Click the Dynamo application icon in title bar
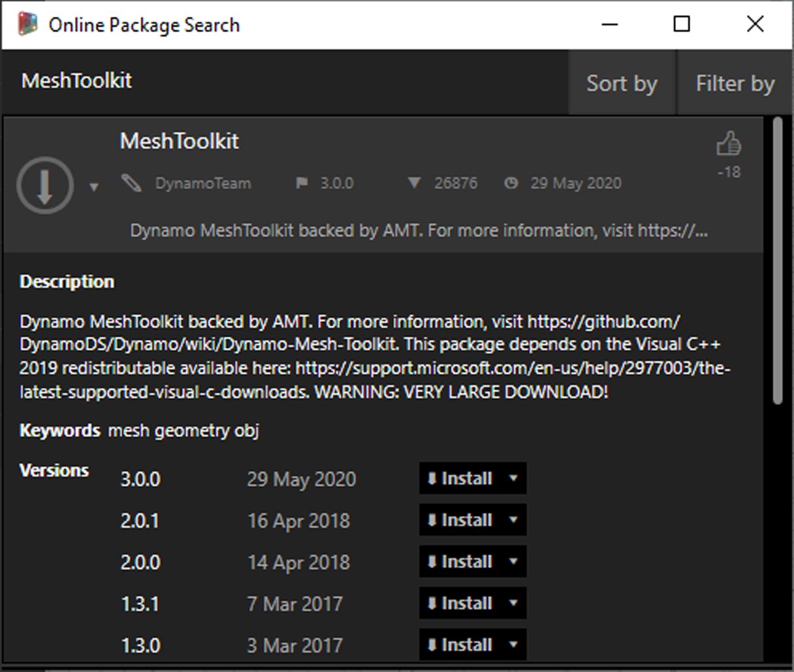Screen dimensions: 794x672 click(27, 24)
